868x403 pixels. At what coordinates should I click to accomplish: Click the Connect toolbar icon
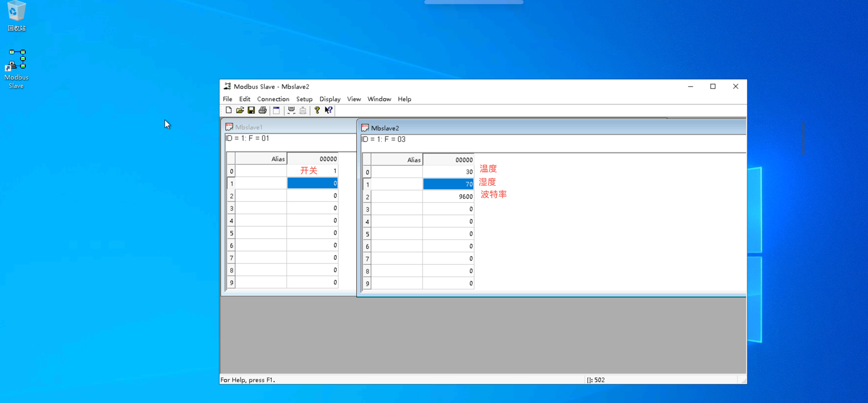[x=291, y=110]
